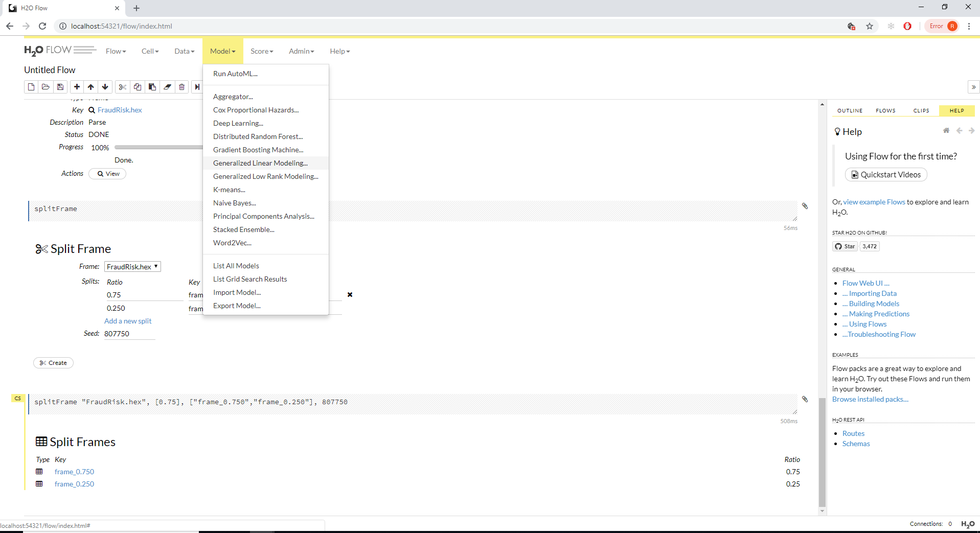The width and height of the screenshot is (980, 533).
Task: Click the Opera extension icon in address bar
Action: [x=907, y=26]
